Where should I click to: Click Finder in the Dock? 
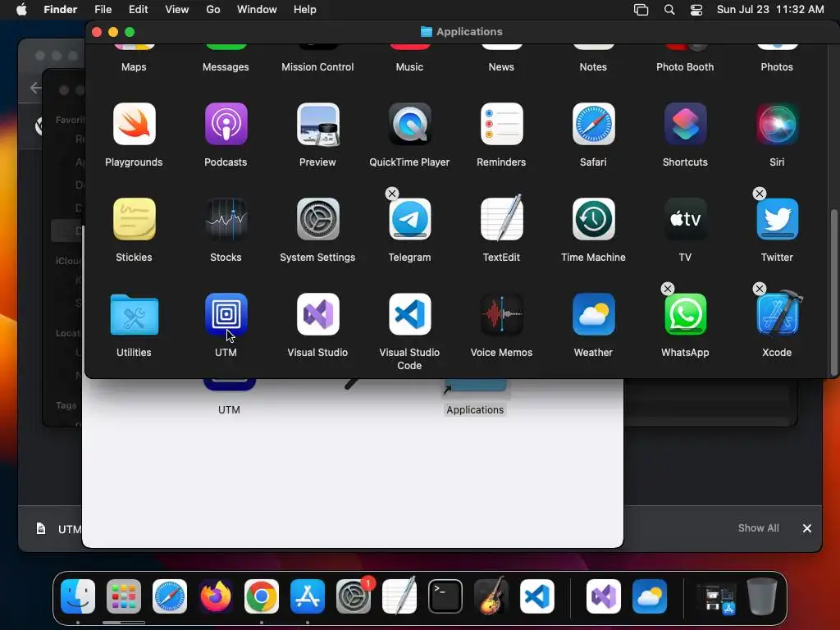(x=78, y=597)
